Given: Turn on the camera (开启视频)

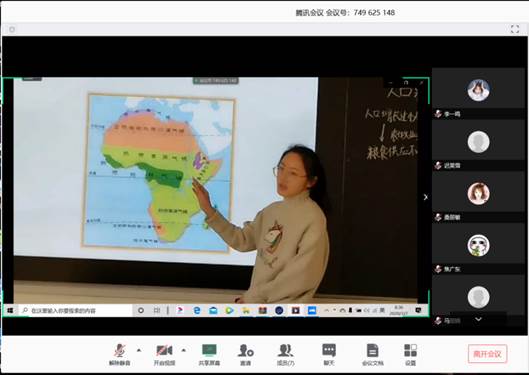Looking at the screenshot, I should click(164, 355).
